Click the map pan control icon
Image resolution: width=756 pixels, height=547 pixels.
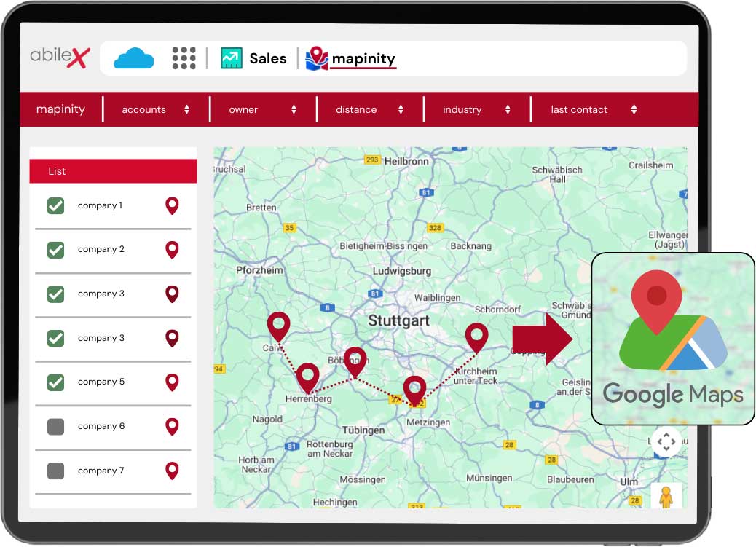[x=666, y=441]
